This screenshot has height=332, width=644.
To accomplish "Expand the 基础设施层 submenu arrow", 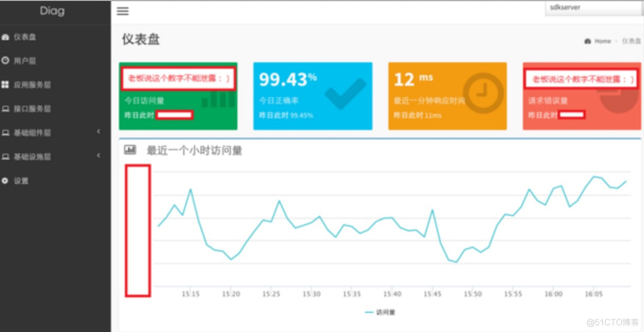I will click(98, 156).
